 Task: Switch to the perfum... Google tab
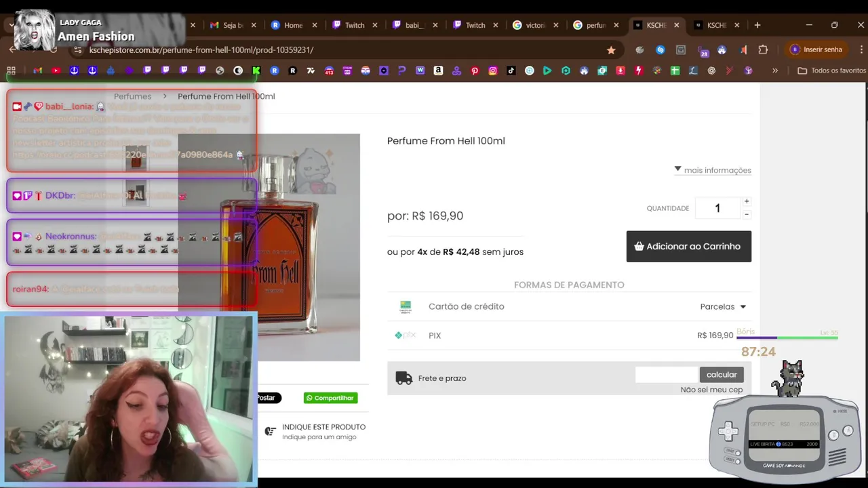coord(595,25)
